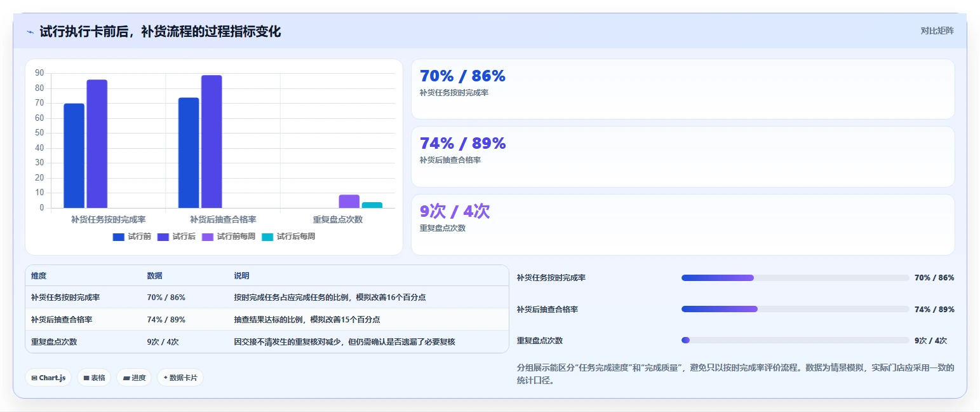Click the 数据卡片 tag chip
980x412 pixels.
[x=180, y=378]
